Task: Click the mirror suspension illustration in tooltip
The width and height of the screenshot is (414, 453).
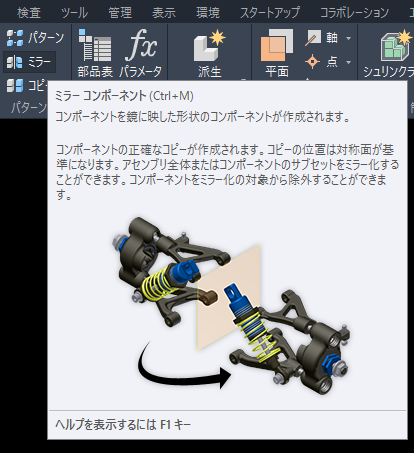Action: tap(230, 306)
